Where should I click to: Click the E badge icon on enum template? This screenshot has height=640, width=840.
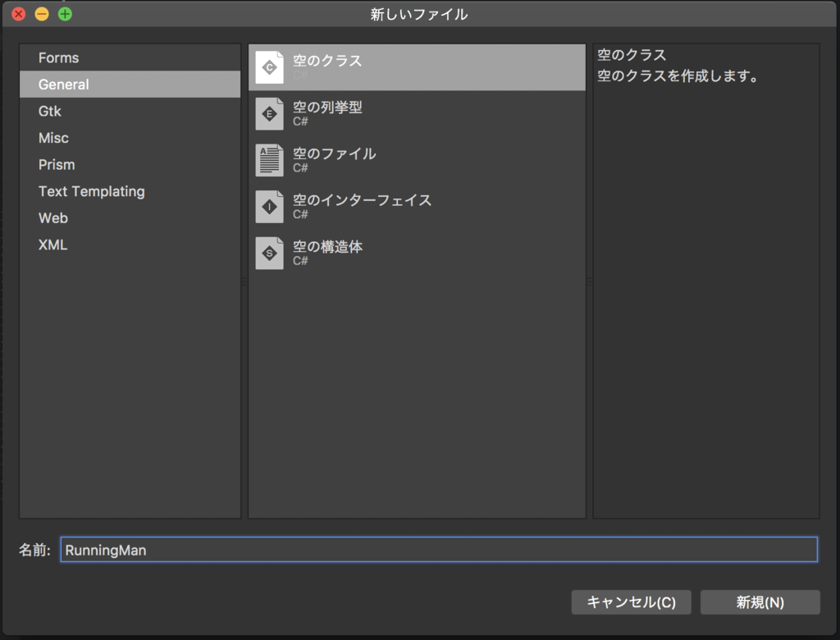[271, 113]
